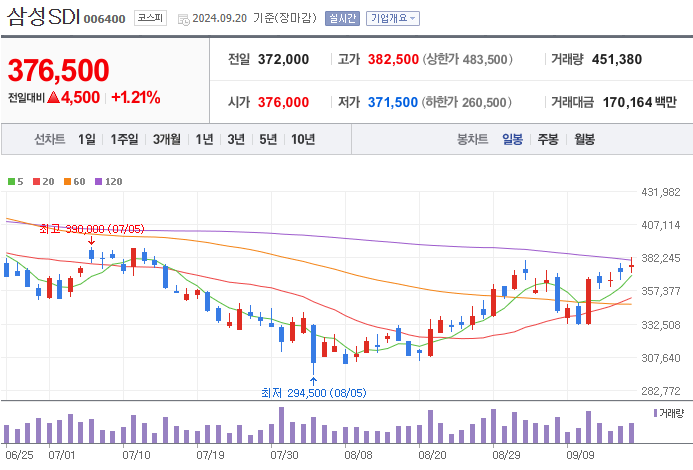693x470 pixels.
Task: Click the lower limit price 260,500
Action: (x=484, y=103)
